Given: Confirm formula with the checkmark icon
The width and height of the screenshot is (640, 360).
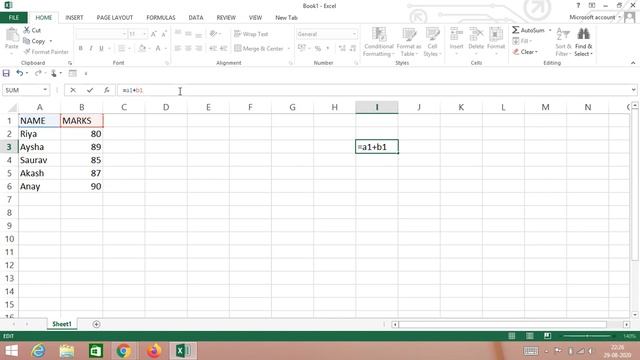Looking at the screenshot, I should coord(90,90).
